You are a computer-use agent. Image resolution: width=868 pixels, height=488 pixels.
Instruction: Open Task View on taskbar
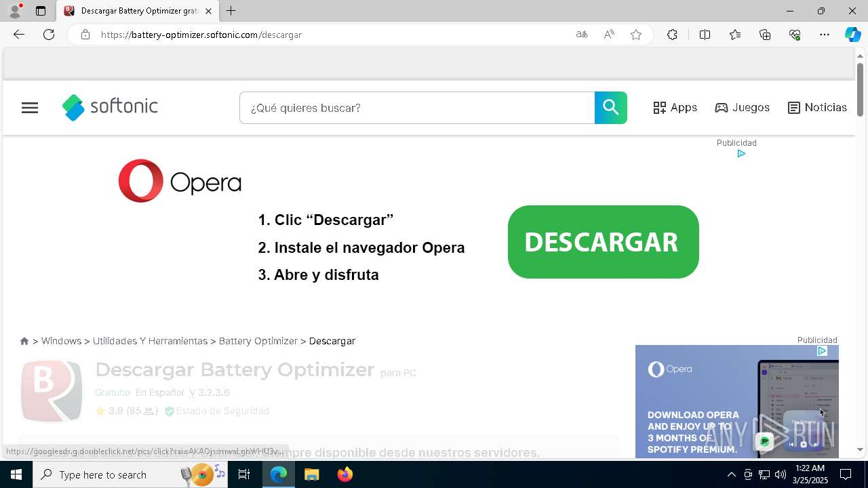[x=244, y=474]
